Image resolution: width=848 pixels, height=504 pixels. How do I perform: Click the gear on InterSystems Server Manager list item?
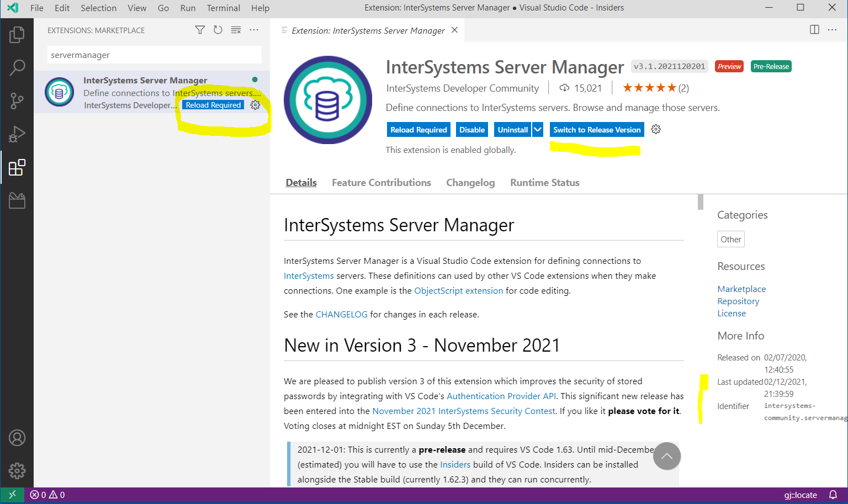pos(255,105)
